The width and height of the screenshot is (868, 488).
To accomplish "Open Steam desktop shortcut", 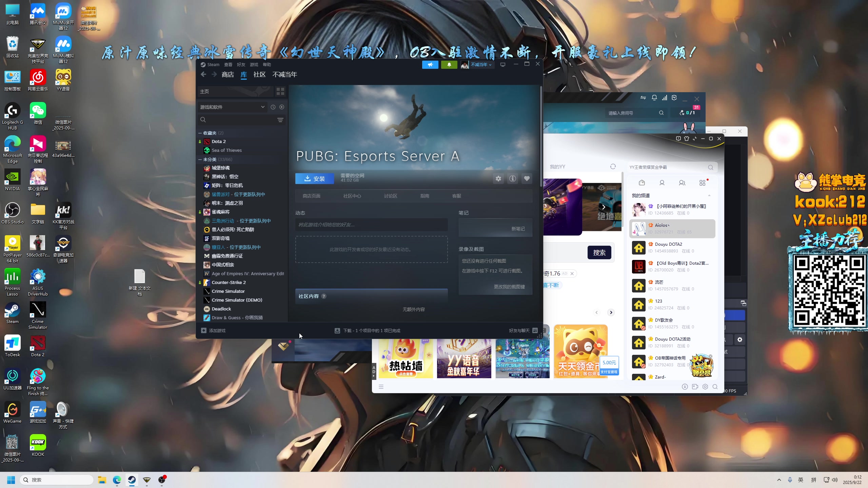I will [13, 313].
